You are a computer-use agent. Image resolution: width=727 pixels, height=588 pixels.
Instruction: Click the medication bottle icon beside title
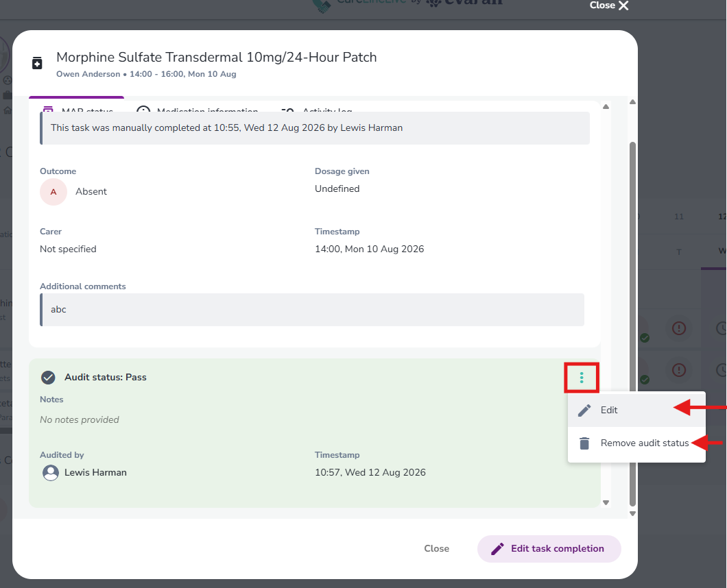coord(37,63)
